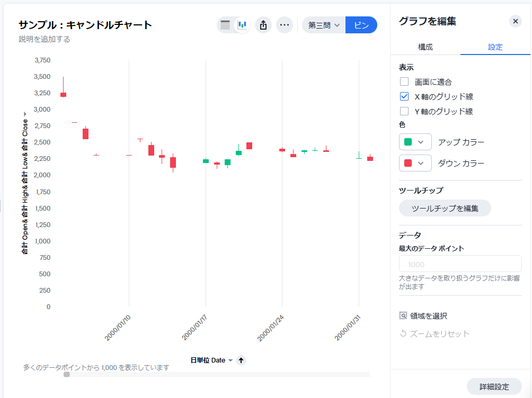Screen dimensions: 532x398
Task: Select the 設定 tab
Action: click(x=495, y=47)
